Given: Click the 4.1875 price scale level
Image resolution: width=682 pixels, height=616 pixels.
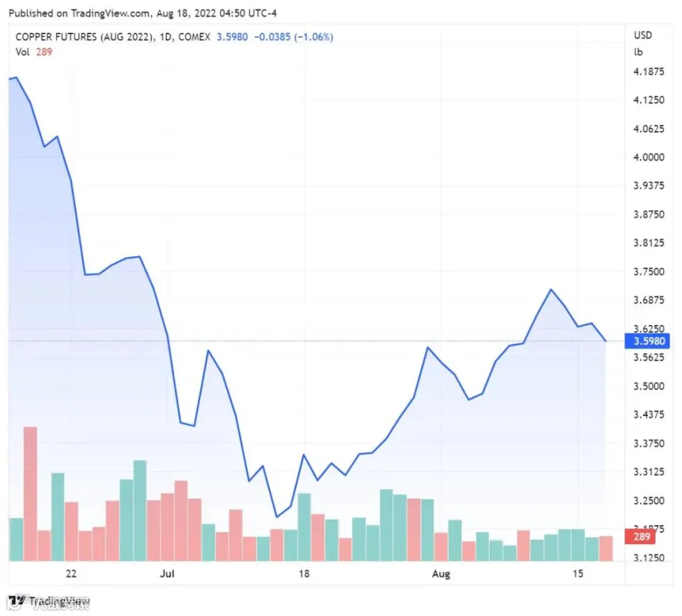Looking at the screenshot, I should coord(649,72).
